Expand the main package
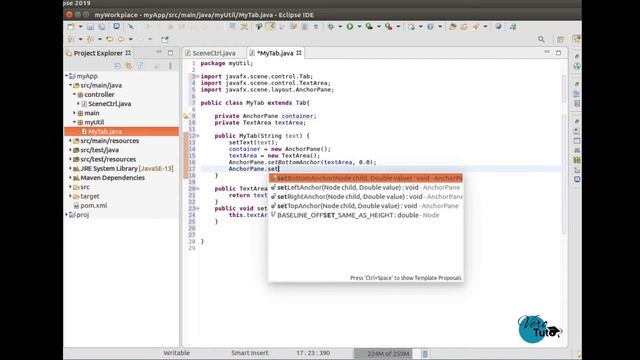640x360 pixels. tap(75, 113)
